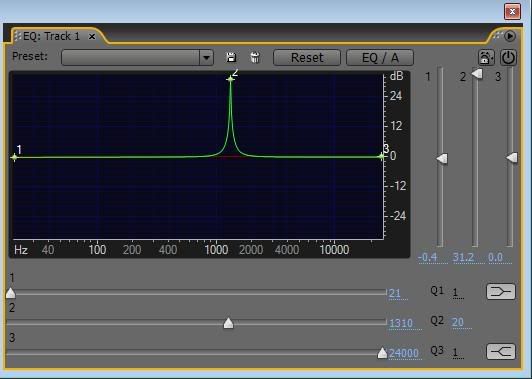This screenshot has width=532, height=379.
Task: Click control point 3 on EQ graph
Action: pos(381,156)
